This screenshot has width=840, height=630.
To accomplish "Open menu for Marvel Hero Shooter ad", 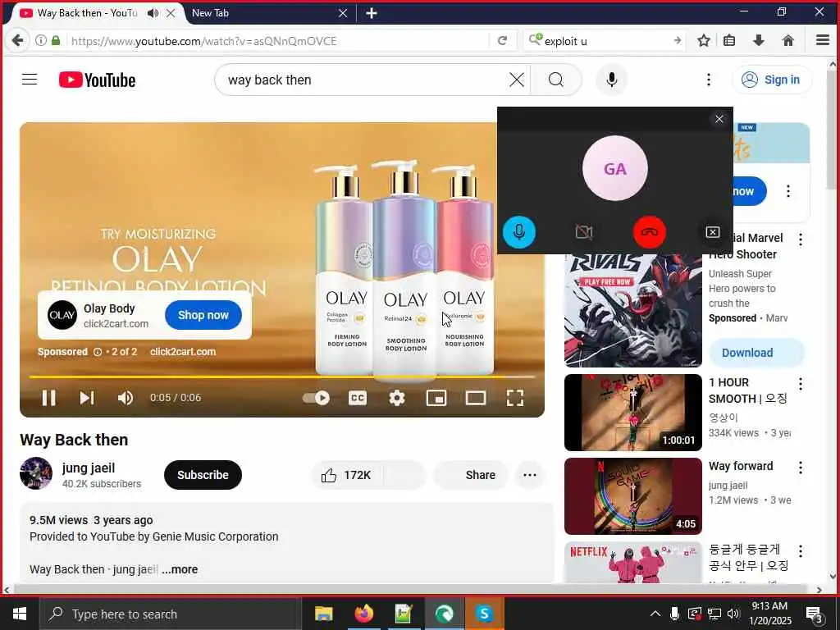I will pos(801,240).
